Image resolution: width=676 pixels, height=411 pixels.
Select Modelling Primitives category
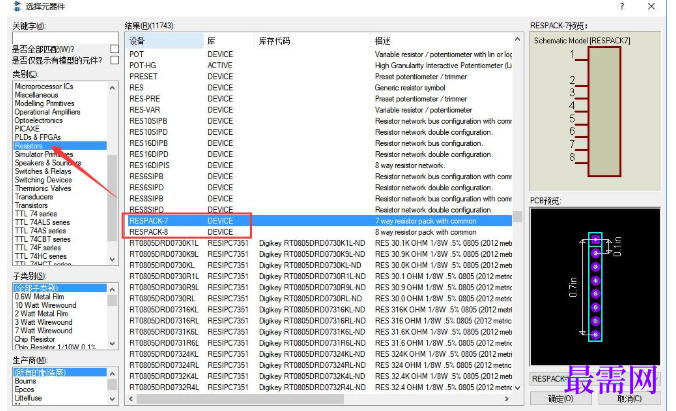point(44,104)
